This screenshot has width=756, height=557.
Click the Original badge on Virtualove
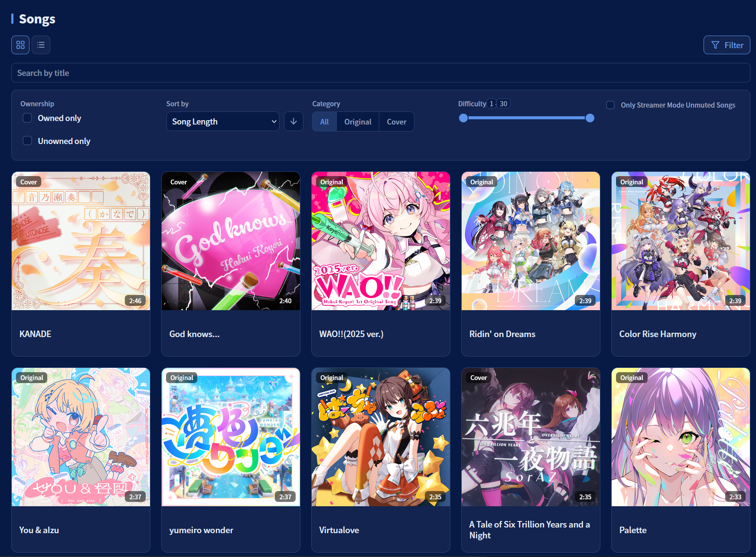point(332,378)
